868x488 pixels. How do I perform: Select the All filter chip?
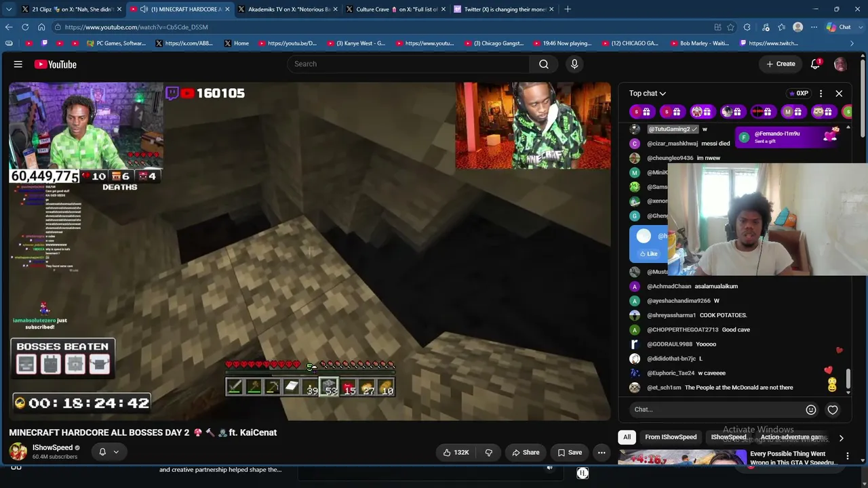pos(627,437)
